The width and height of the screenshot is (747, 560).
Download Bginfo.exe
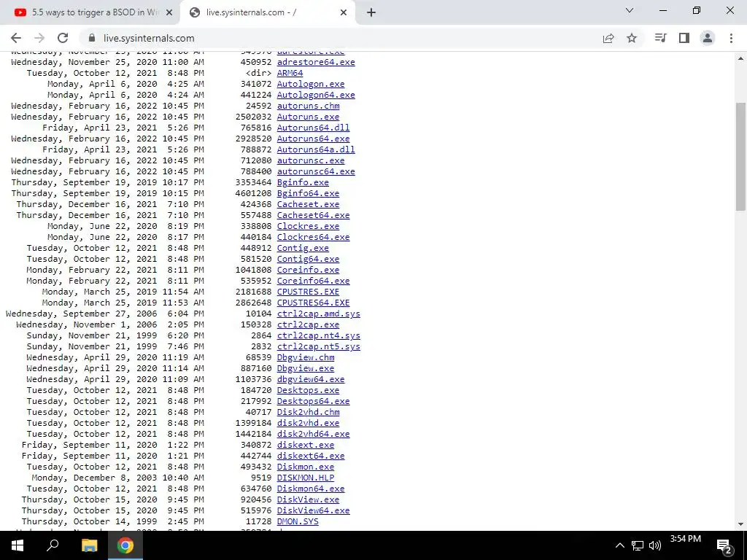coord(303,182)
